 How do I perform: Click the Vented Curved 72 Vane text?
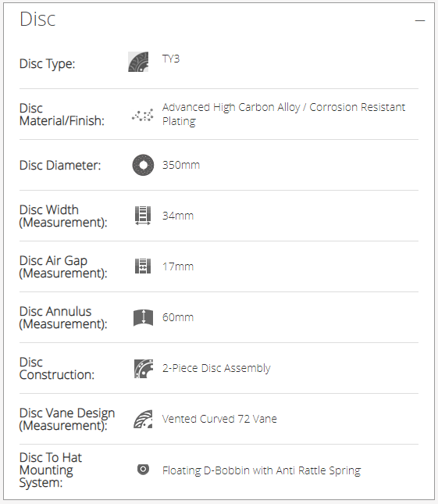pyautogui.click(x=219, y=419)
